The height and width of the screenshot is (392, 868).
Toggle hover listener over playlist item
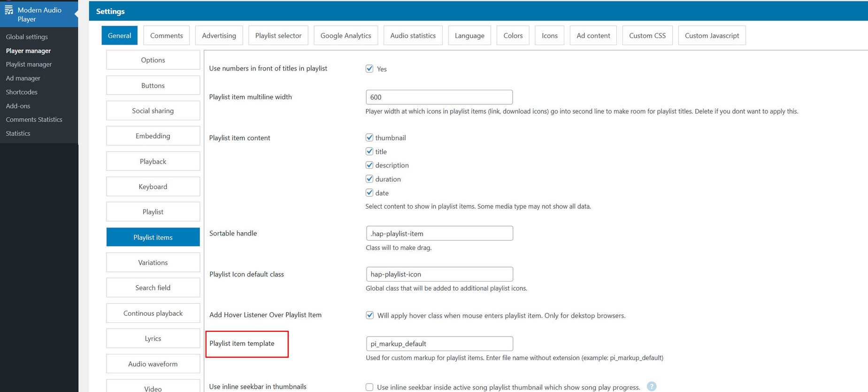[370, 315]
